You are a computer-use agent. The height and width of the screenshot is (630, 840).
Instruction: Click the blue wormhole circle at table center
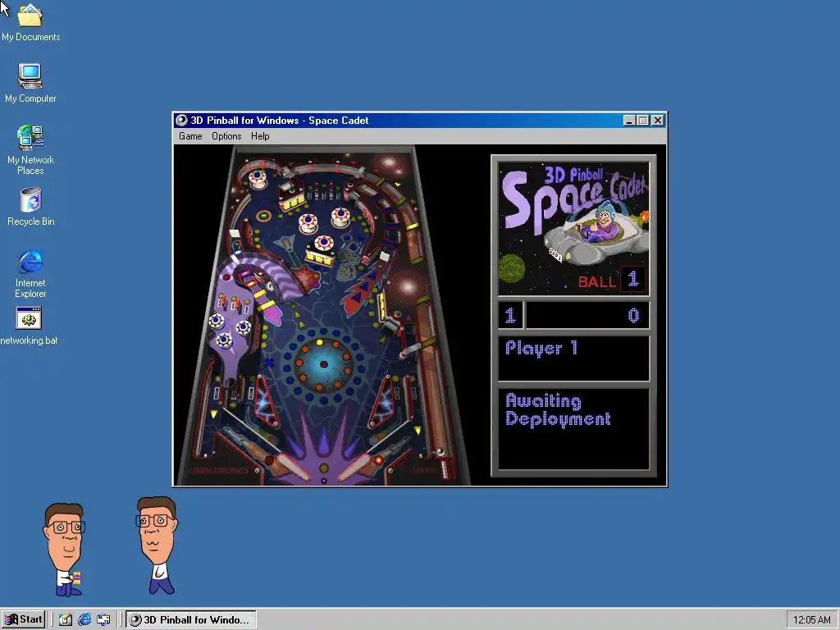(323, 364)
